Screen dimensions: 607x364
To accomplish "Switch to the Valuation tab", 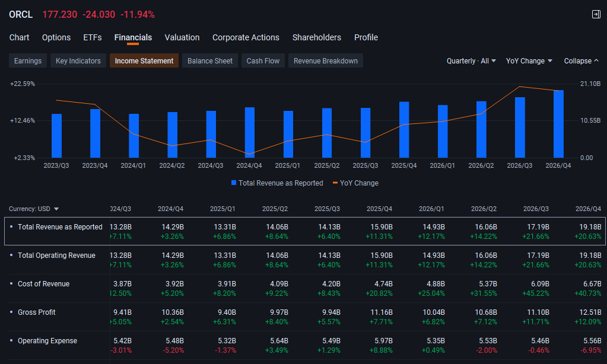I will click(x=182, y=37).
